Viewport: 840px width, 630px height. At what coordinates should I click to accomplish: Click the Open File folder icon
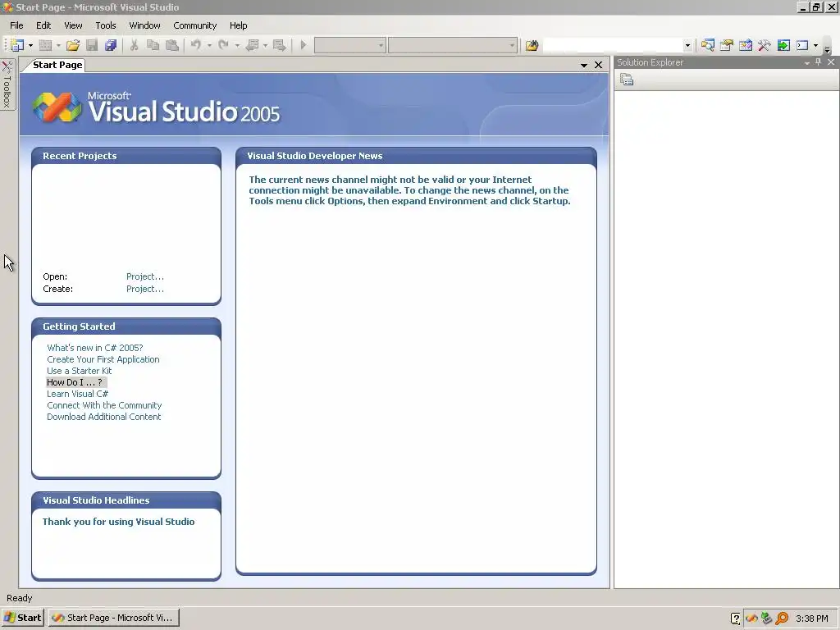tap(73, 46)
